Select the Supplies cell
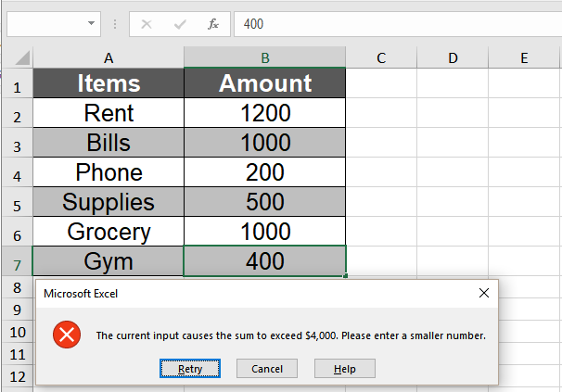The image size is (562, 392). (109, 202)
